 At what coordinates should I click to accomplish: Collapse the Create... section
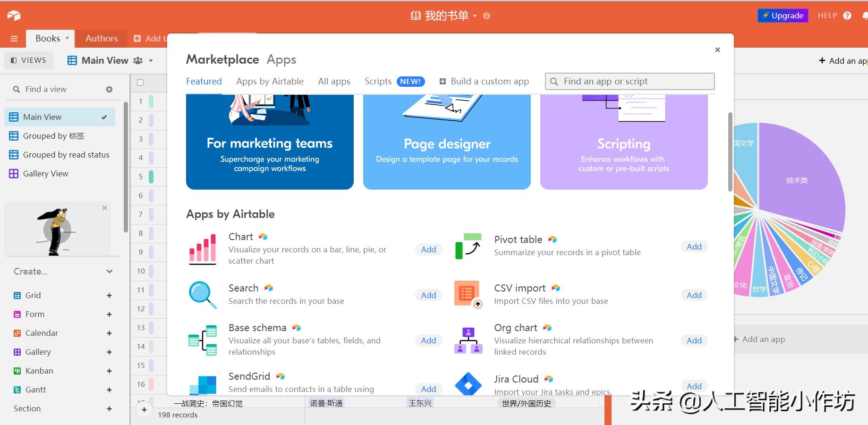coord(109,271)
